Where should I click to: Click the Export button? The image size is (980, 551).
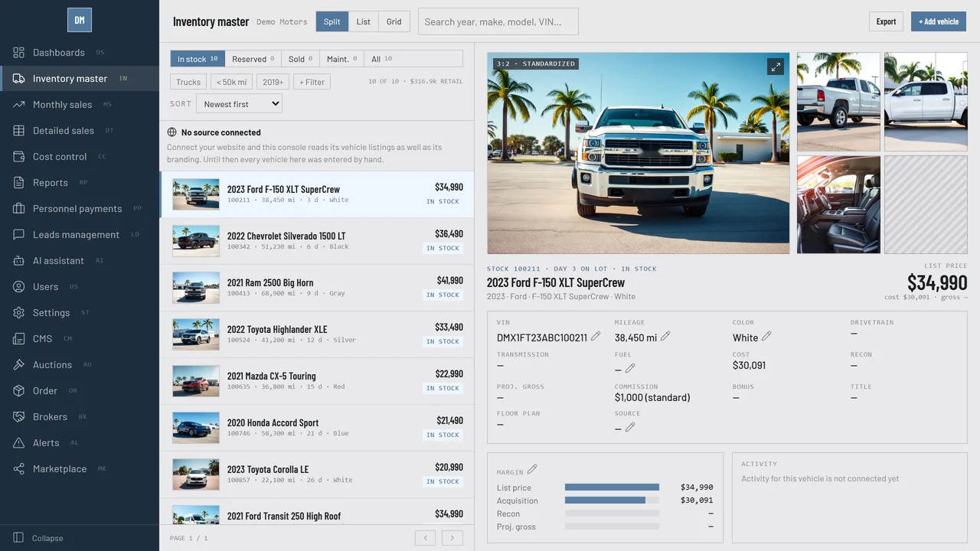[886, 21]
